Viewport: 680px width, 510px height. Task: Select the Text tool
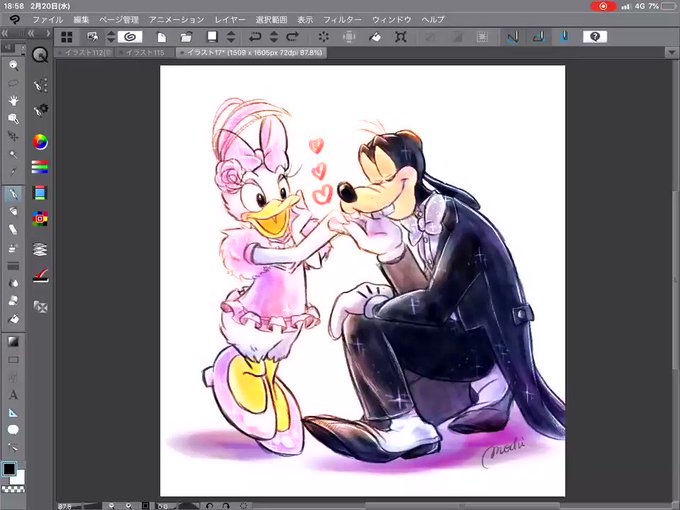click(x=13, y=395)
